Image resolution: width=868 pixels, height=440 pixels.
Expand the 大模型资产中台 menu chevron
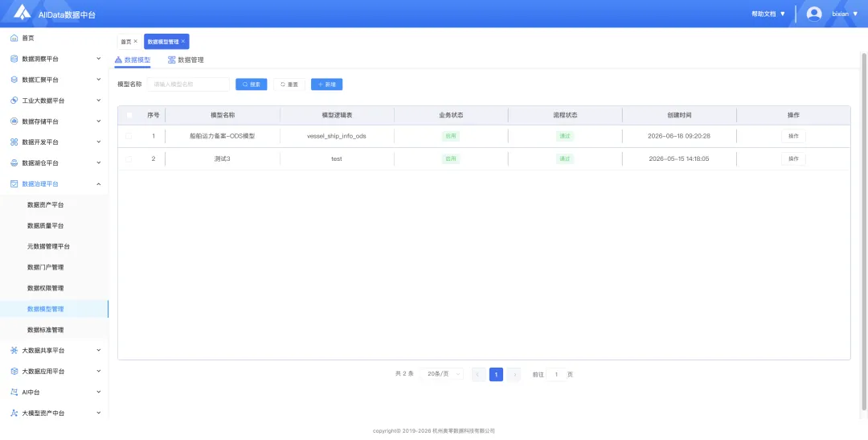99,413
